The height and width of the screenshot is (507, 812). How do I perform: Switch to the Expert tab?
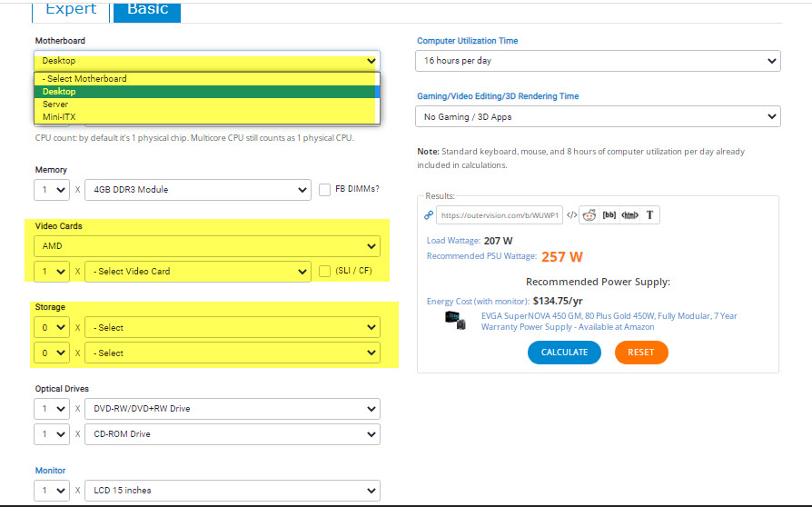point(71,9)
